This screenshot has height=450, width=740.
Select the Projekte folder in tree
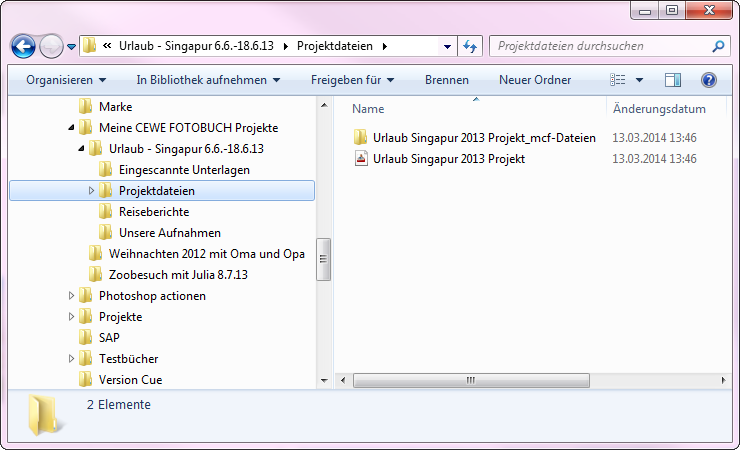coord(120,317)
